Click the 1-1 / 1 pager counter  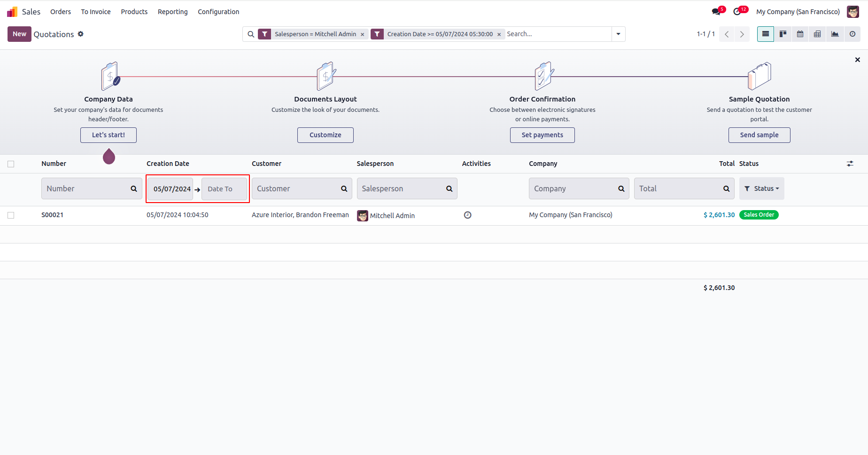pyautogui.click(x=706, y=34)
